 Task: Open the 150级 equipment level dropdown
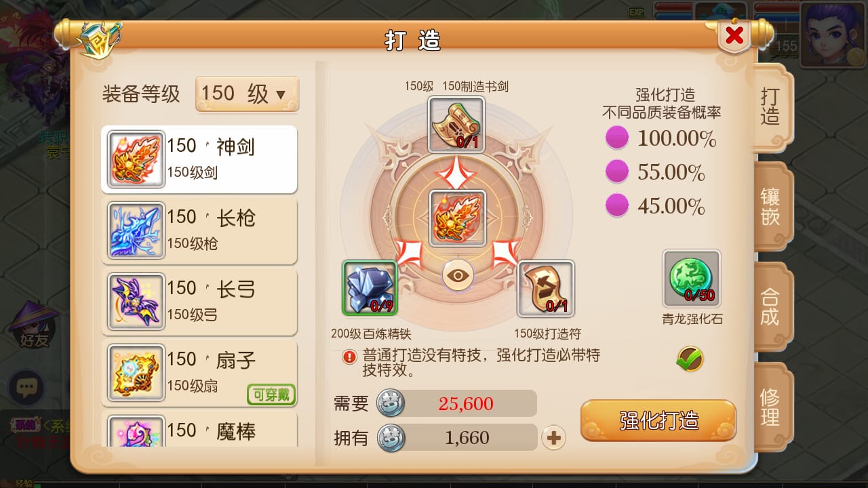(x=248, y=94)
